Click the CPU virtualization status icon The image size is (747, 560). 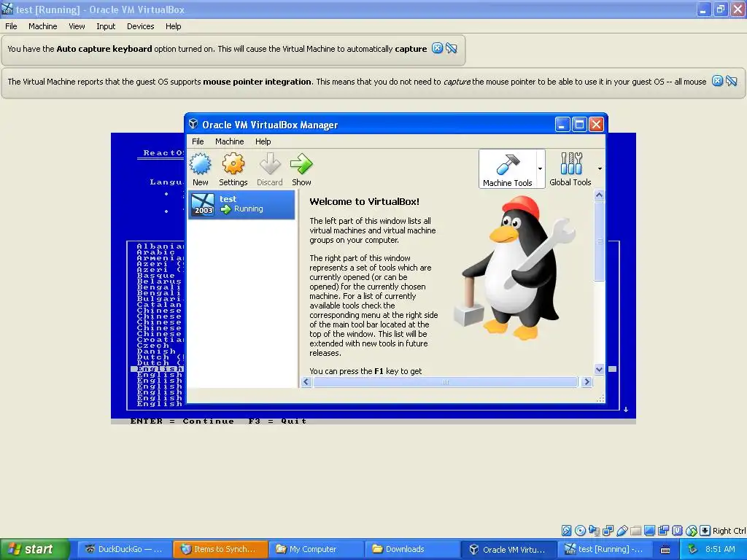pos(678,531)
